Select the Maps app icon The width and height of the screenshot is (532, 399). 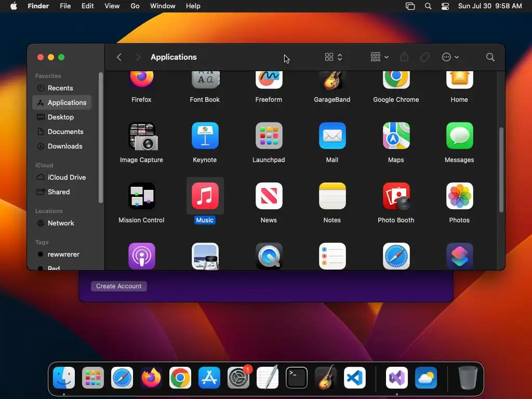tap(396, 136)
